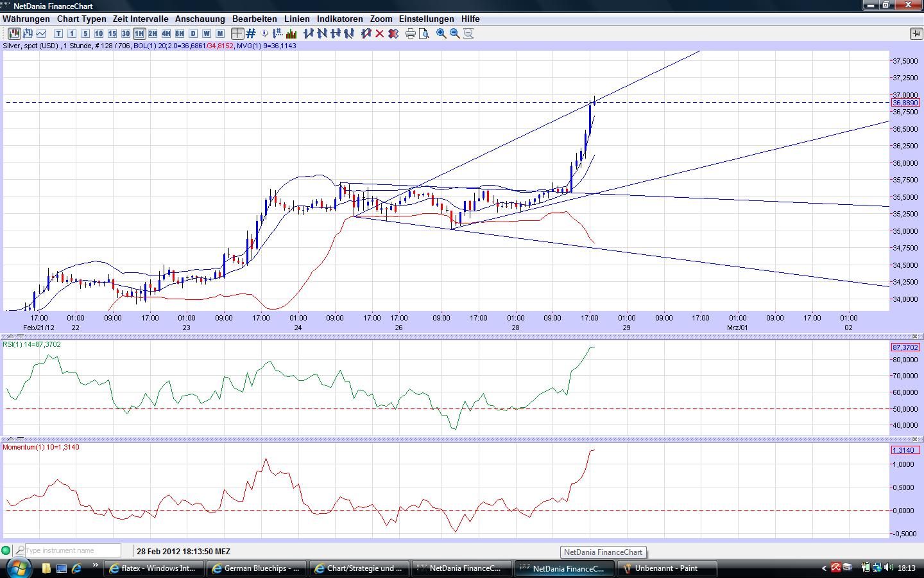
Task: Click the price bar data icon
Action: [x=278, y=33]
